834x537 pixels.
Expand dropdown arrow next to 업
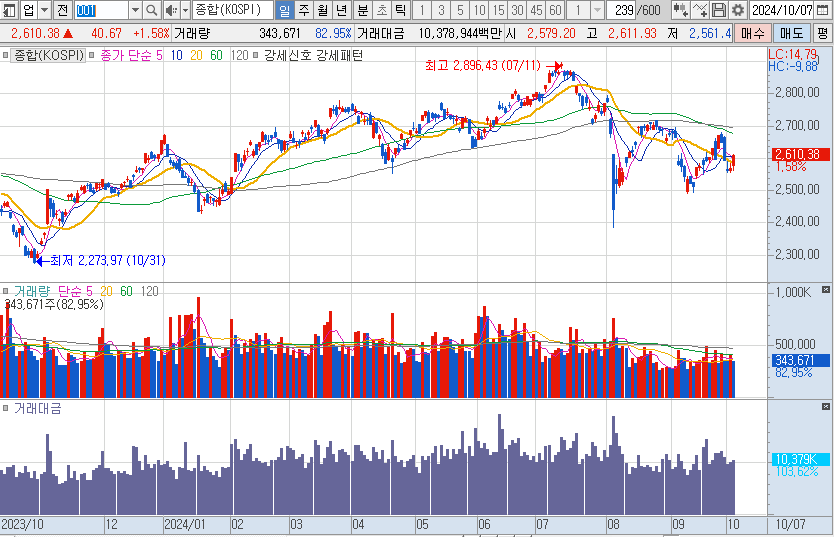pyautogui.click(x=45, y=10)
